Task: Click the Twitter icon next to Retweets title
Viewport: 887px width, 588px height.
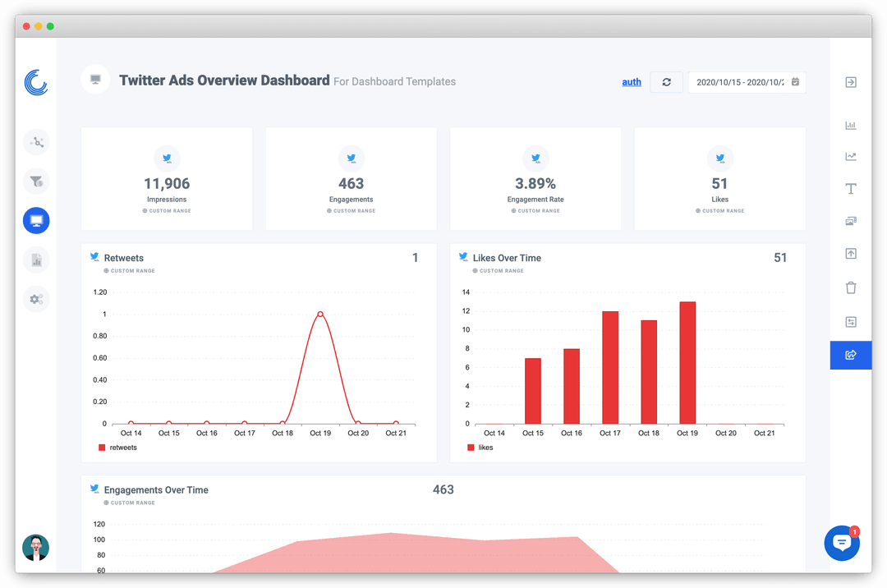Action: (94, 257)
